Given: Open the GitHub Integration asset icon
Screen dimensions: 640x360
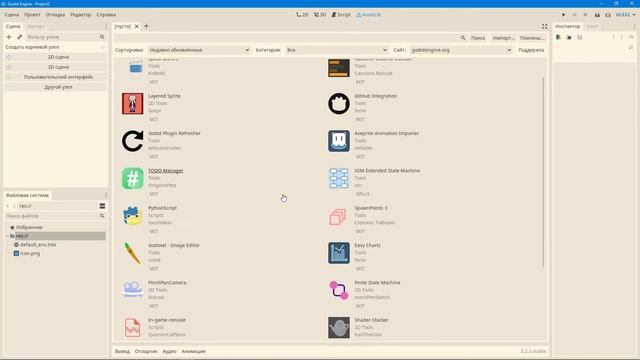Looking at the screenshot, I should 339,104.
